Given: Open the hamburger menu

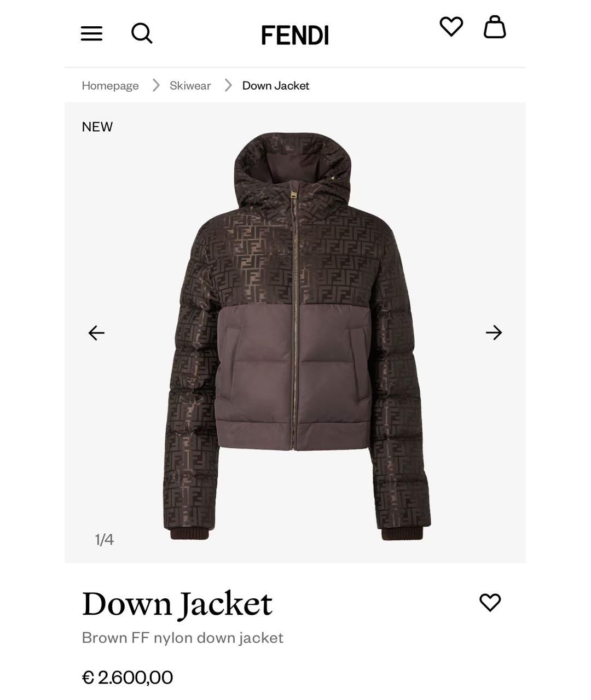Looking at the screenshot, I should tap(91, 33).
